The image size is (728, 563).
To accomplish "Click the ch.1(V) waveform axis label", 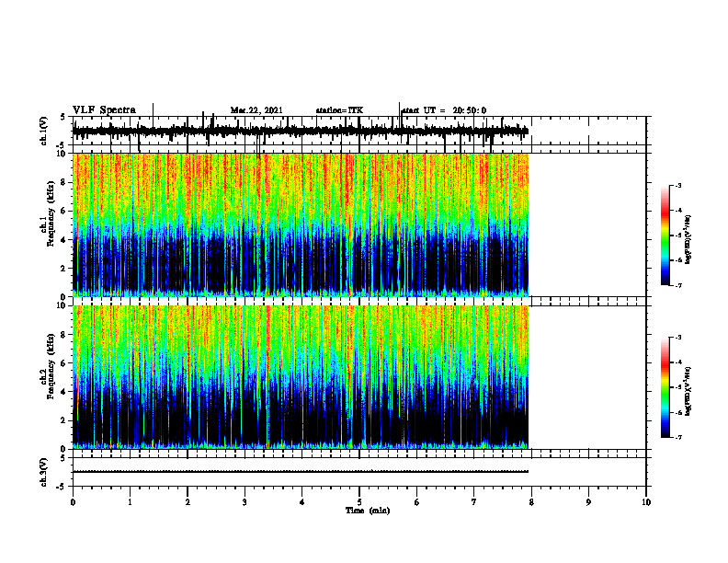I will coord(43,131).
